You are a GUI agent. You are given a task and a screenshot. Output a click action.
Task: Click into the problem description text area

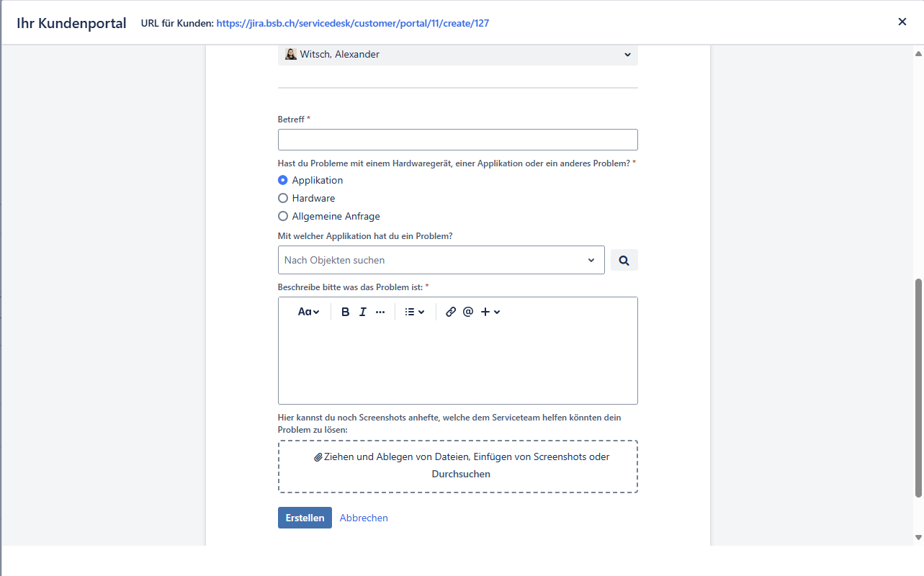pos(458,364)
